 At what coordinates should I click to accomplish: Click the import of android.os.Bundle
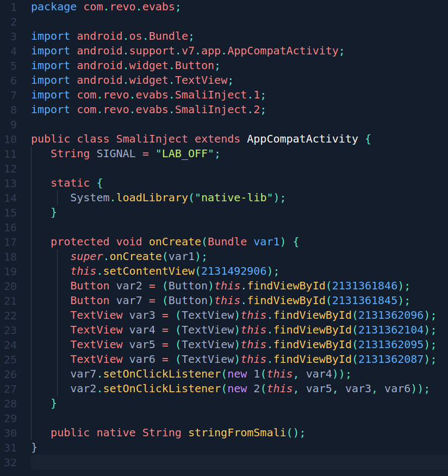(132, 36)
